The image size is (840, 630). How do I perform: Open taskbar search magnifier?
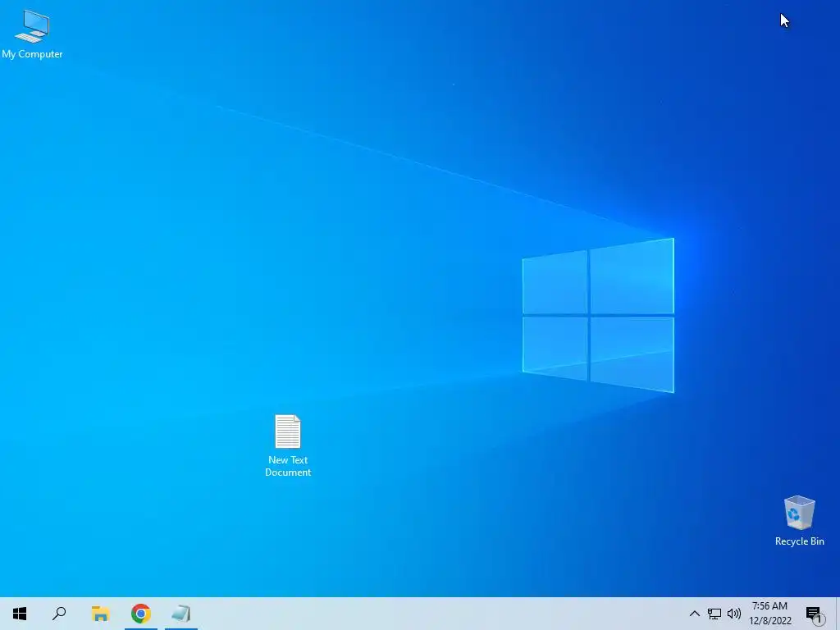[59, 614]
